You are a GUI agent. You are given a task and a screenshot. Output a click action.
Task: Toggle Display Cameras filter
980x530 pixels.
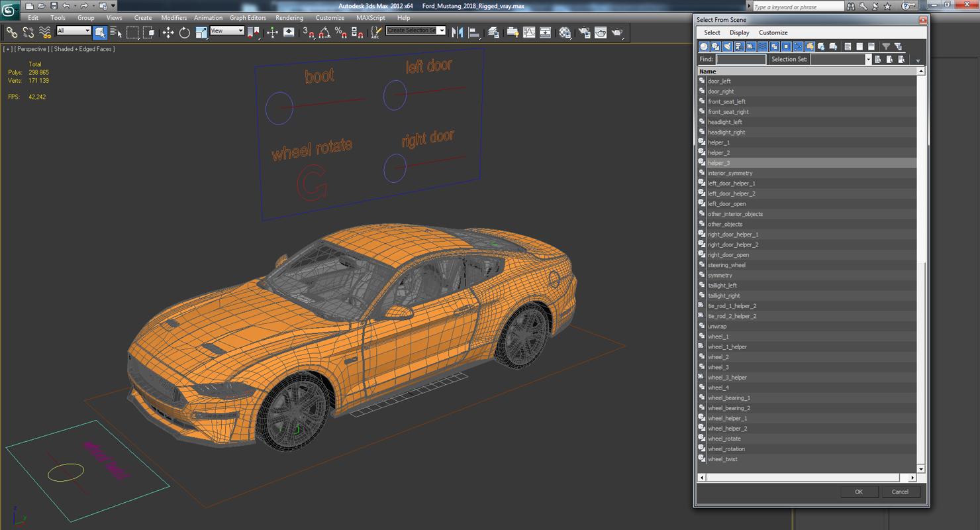click(739, 46)
